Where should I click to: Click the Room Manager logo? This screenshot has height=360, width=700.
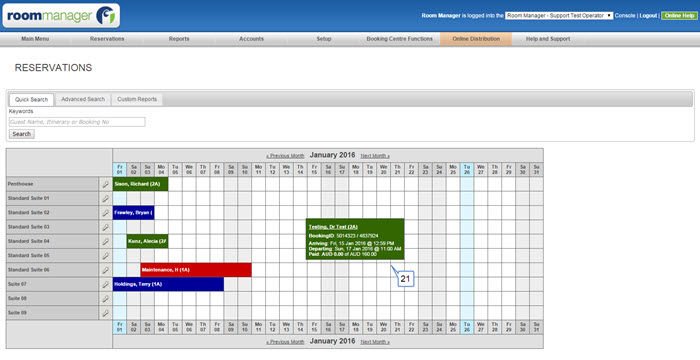click(61, 16)
